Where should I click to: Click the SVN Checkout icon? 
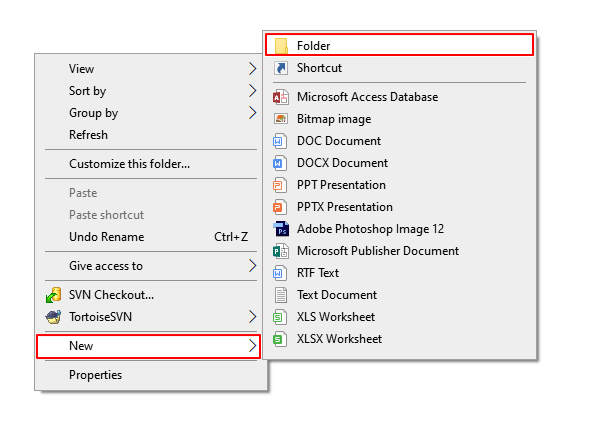[x=53, y=295]
